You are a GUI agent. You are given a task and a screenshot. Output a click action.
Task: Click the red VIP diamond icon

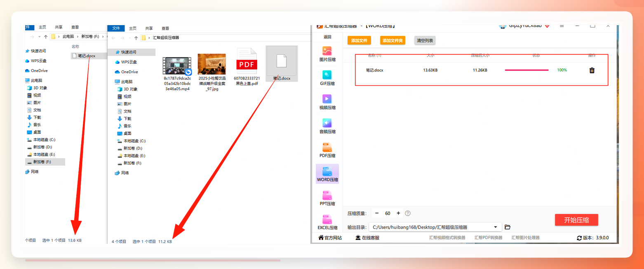(x=547, y=26)
